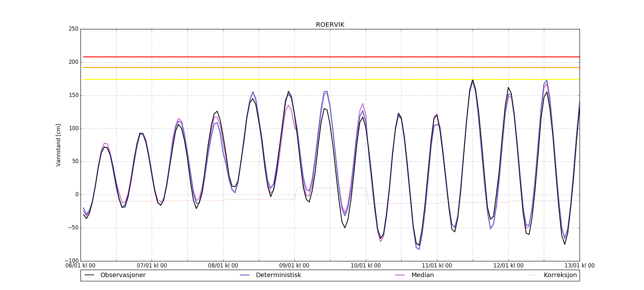The width and height of the screenshot is (644, 290).
Task: Click the magenta line swatch beside Median
Action: pos(400,275)
